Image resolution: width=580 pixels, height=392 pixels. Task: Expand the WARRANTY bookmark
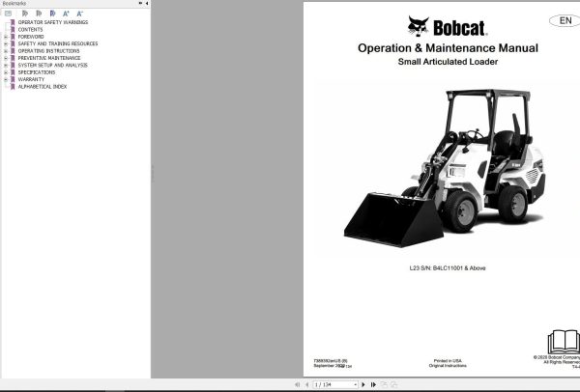pyautogui.click(x=6, y=79)
